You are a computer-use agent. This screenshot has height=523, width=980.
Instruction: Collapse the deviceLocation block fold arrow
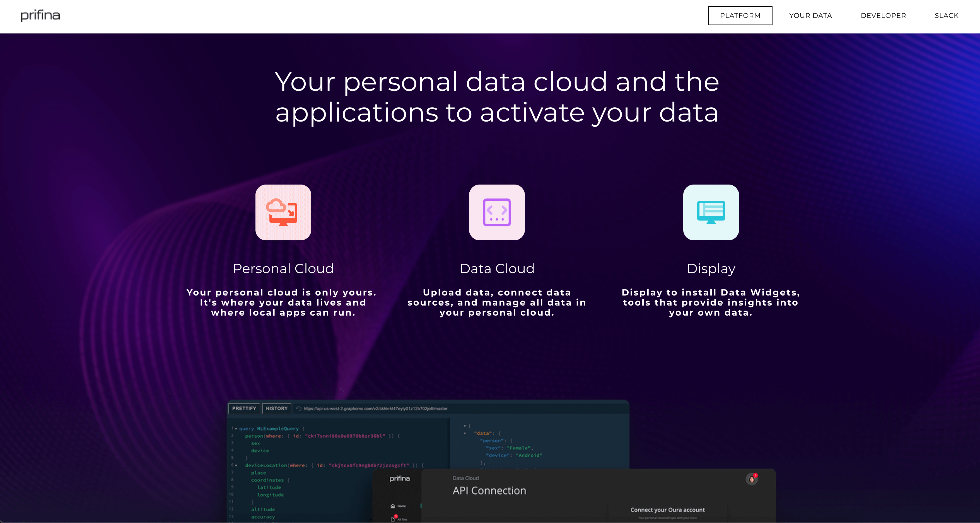coord(236,466)
